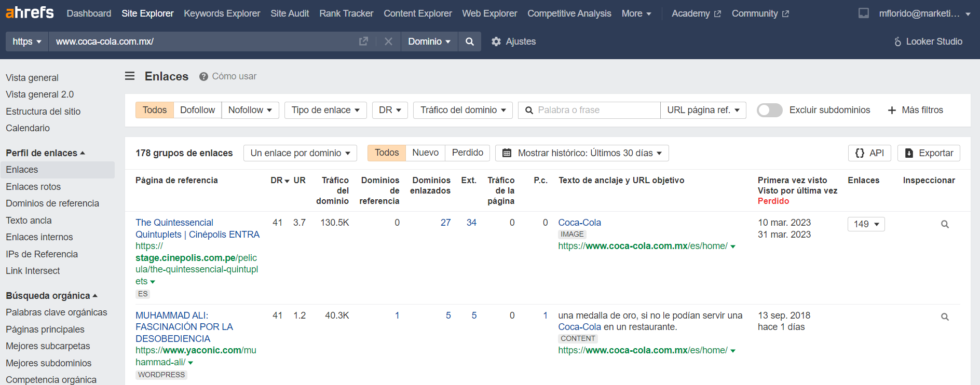Open Un enlace por dominio dropdown

[300, 153]
